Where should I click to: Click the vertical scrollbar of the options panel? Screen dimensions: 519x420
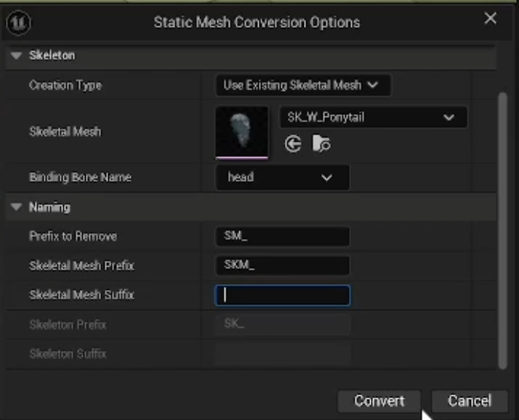point(502,225)
